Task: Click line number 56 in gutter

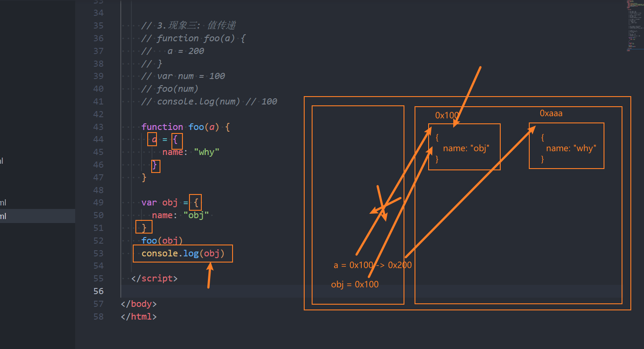Action: (x=98, y=291)
